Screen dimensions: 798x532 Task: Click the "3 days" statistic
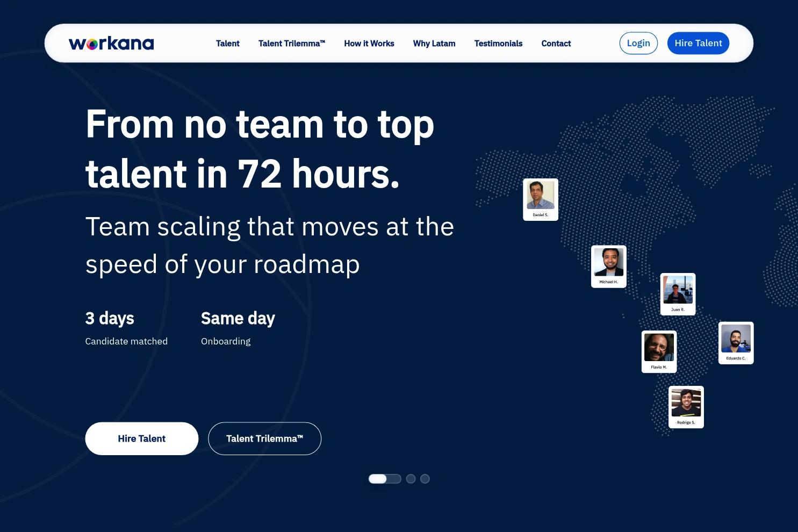click(110, 318)
